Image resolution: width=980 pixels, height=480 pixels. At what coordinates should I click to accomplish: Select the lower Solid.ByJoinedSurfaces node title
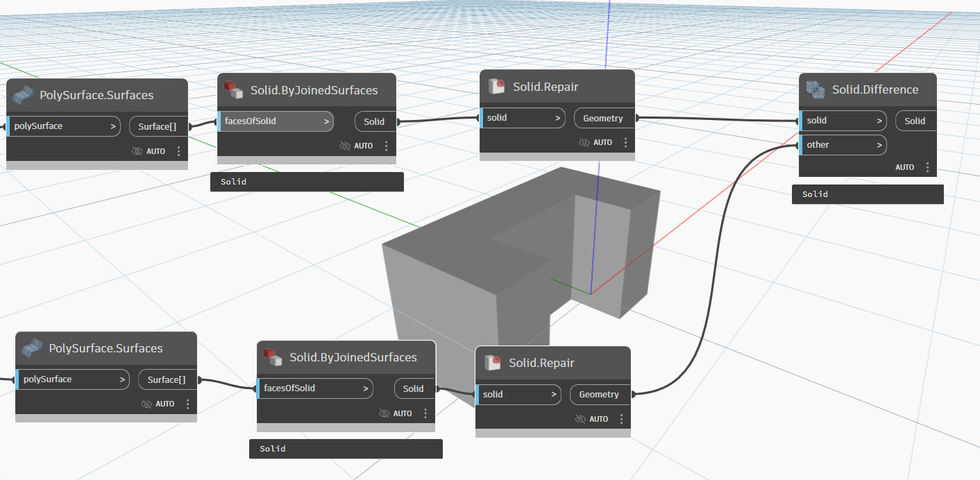353,358
